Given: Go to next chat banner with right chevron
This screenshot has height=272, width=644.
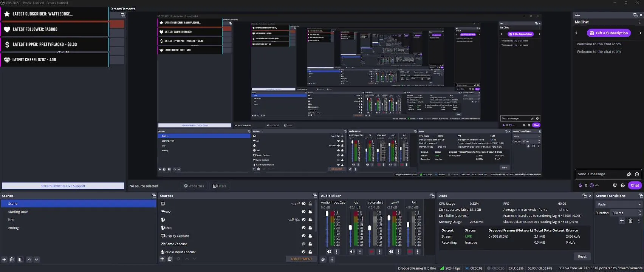Looking at the screenshot, I should click(640, 33).
